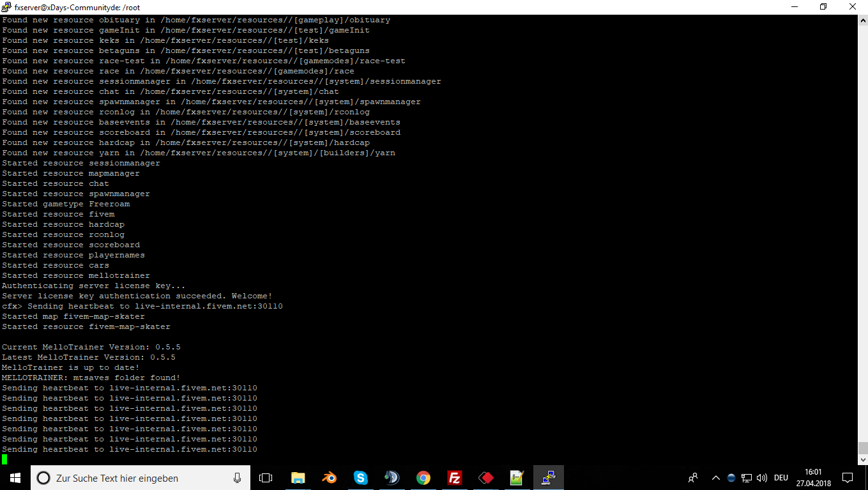Viewport: 868px width, 490px height.
Task: Click the line 'Found new resource betaguns'
Action: (x=186, y=50)
